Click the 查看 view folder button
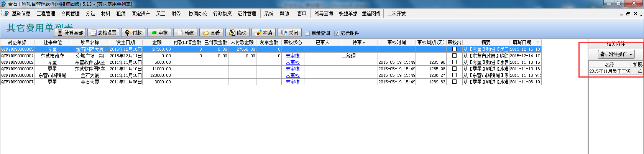Screen dimensions: 644x154 (x=212, y=33)
